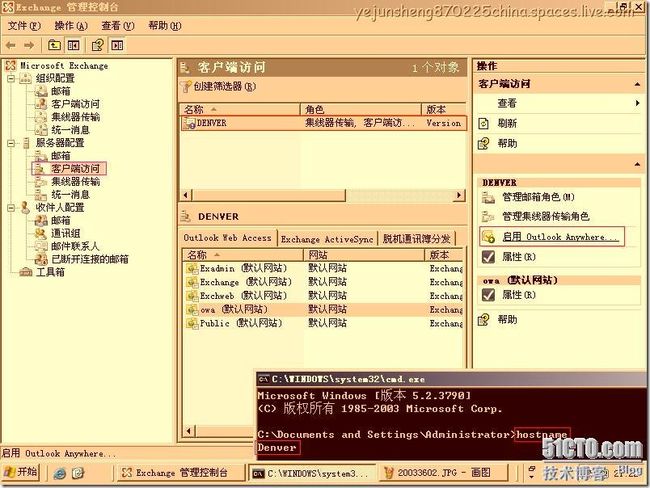Click the 工具箱 toolbox icon in tree

coord(26,272)
